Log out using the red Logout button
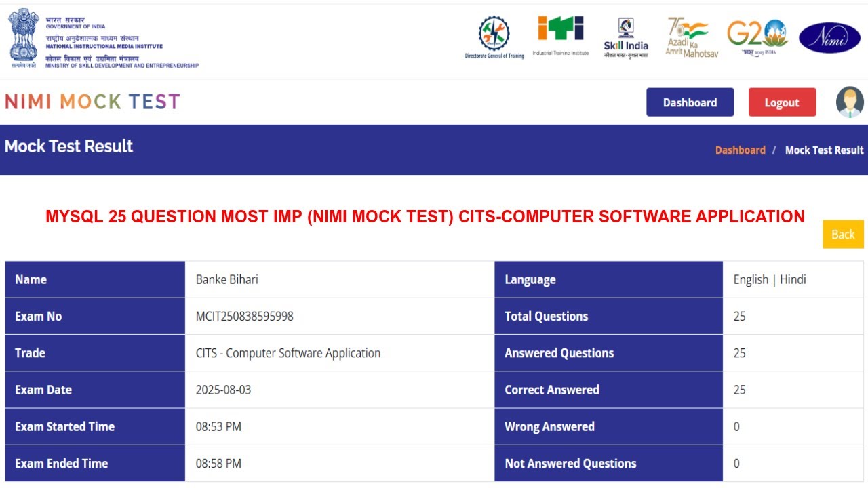The width and height of the screenshot is (868, 488). 782,102
